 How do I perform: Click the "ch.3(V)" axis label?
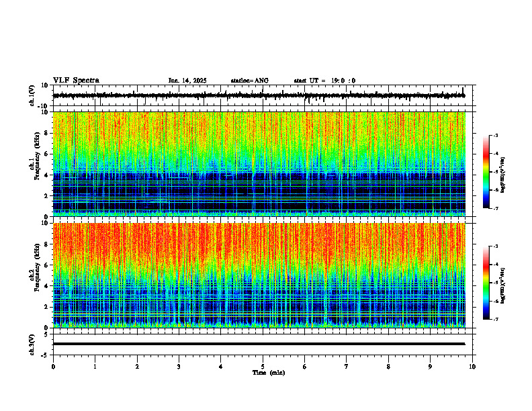tap(32, 345)
